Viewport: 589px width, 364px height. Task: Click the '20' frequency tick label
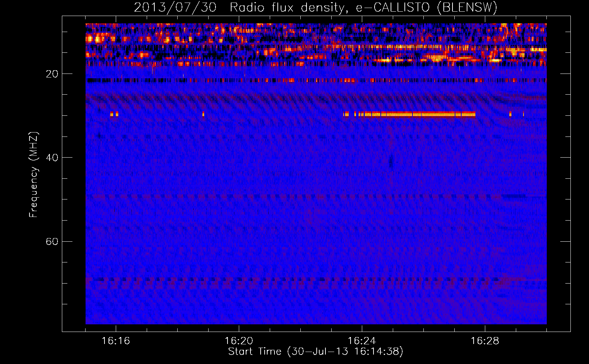52,74
